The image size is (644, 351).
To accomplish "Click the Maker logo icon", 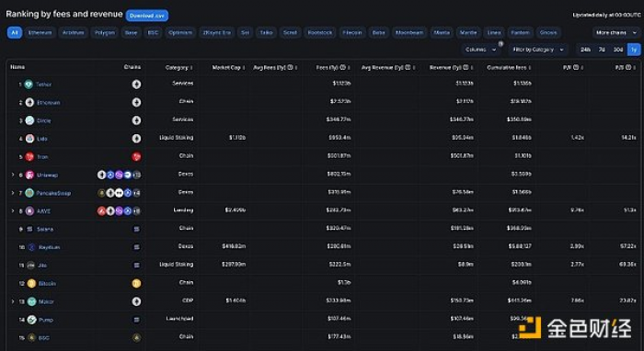I will pos(31,301).
